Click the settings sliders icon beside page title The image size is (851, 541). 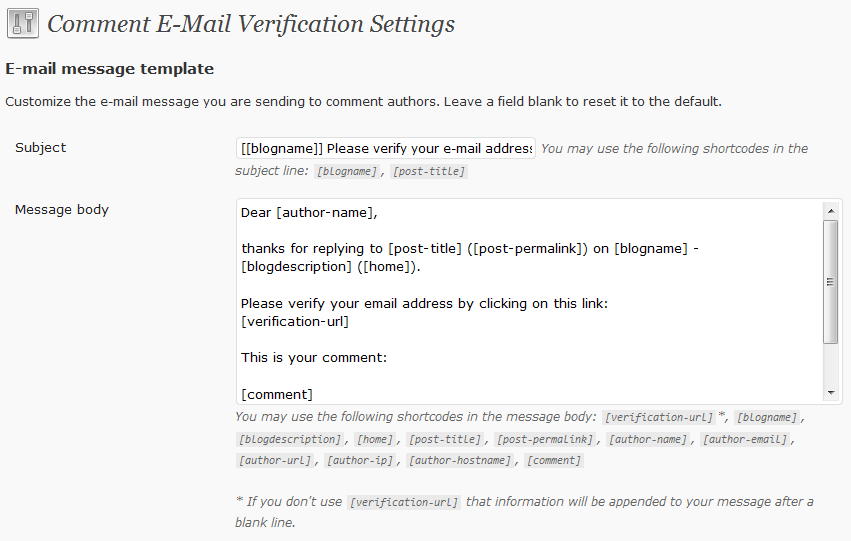tap(23, 23)
